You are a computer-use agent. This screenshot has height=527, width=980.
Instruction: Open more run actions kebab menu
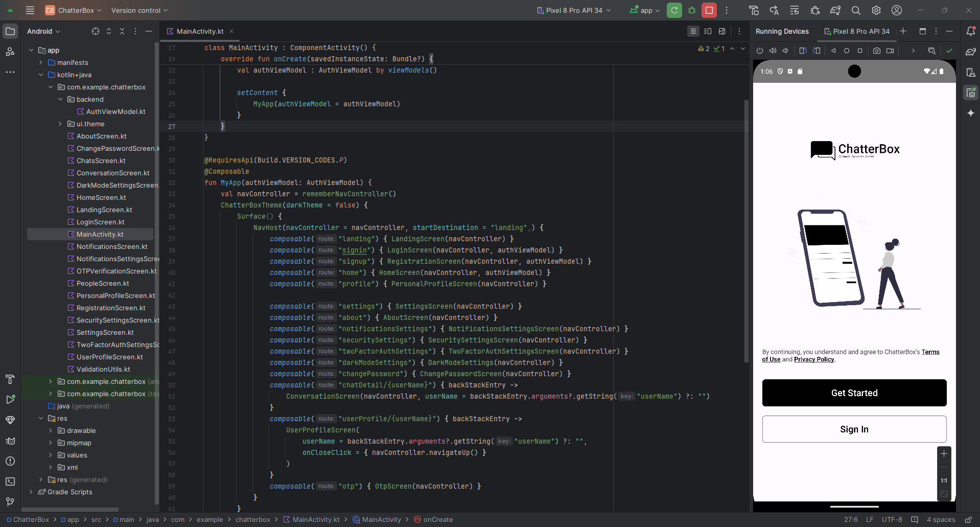pos(727,10)
